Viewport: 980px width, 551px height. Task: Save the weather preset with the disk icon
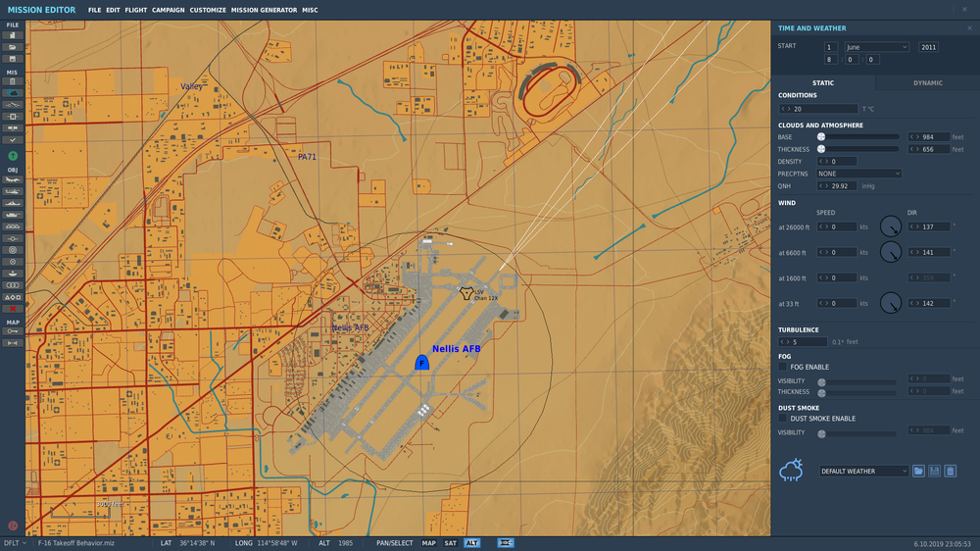(x=934, y=471)
